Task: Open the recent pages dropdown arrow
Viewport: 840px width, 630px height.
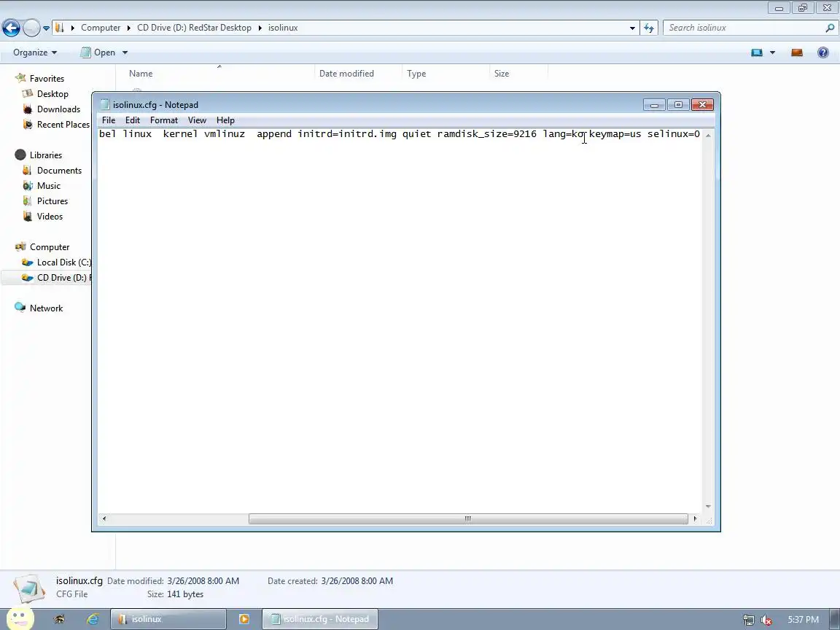Action: 46,28
